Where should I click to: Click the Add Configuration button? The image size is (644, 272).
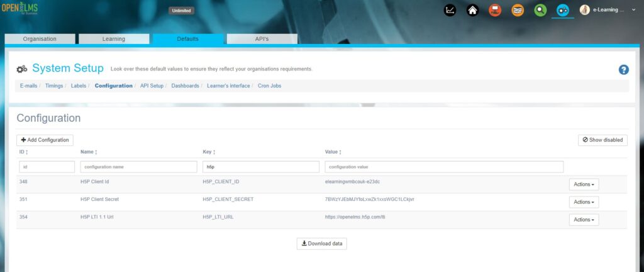45,140
